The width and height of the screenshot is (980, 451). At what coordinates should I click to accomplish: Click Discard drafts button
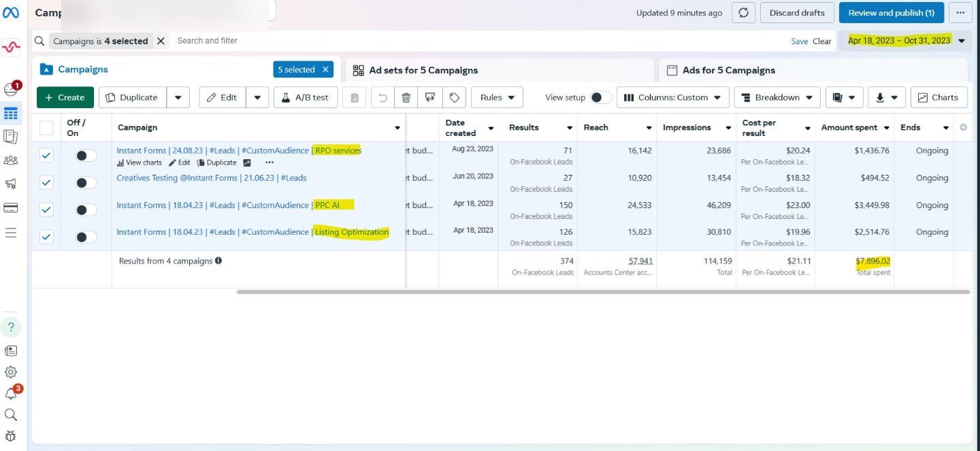tap(797, 13)
